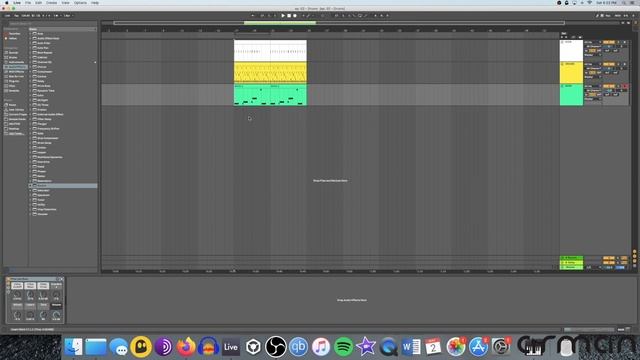This screenshot has width=640, height=360.
Task: Open Spotify from the dock
Action: [x=343, y=347]
